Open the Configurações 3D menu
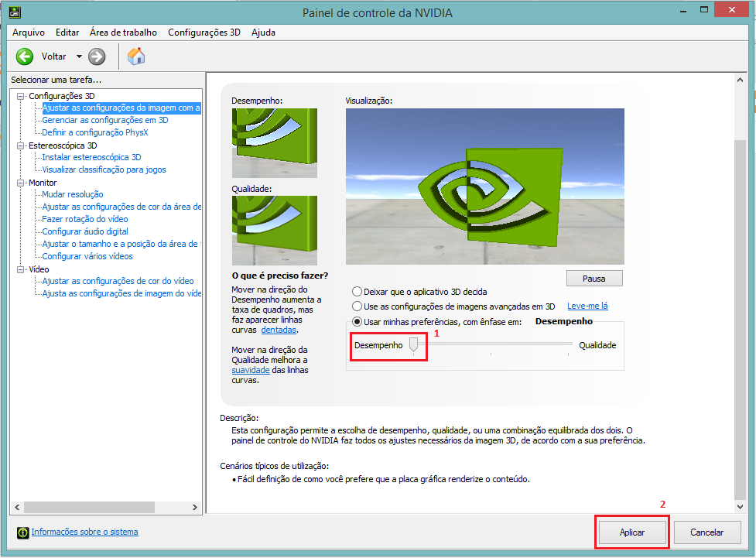This screenshot has width=756, height=558. [x=204, y=33]
